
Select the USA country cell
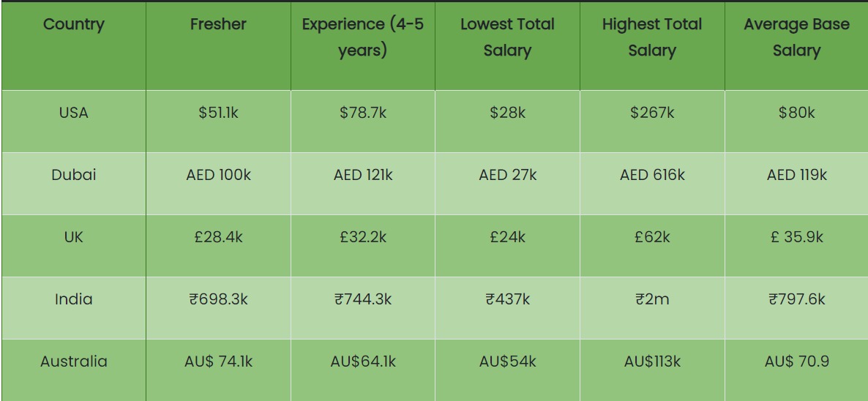tap(73, 113)
